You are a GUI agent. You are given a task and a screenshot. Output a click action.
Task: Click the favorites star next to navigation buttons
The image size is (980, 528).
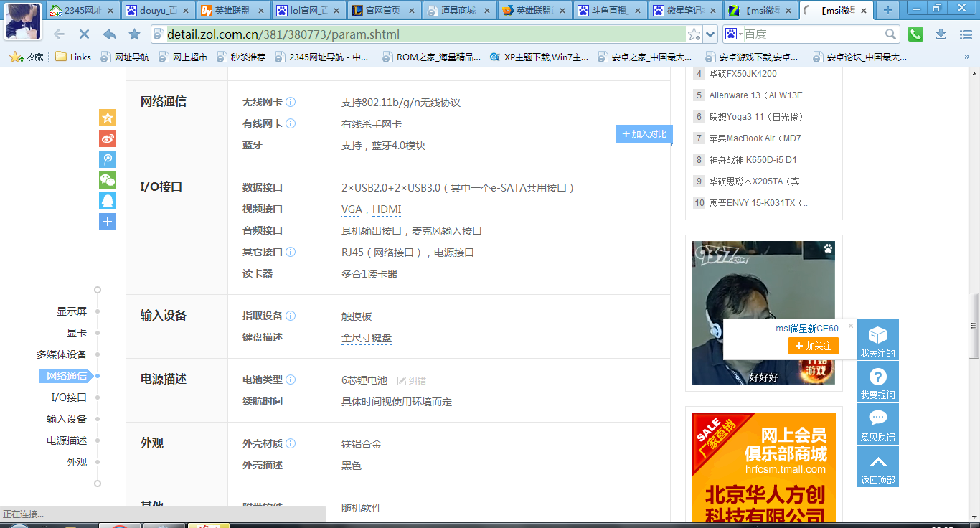[134, 34]
